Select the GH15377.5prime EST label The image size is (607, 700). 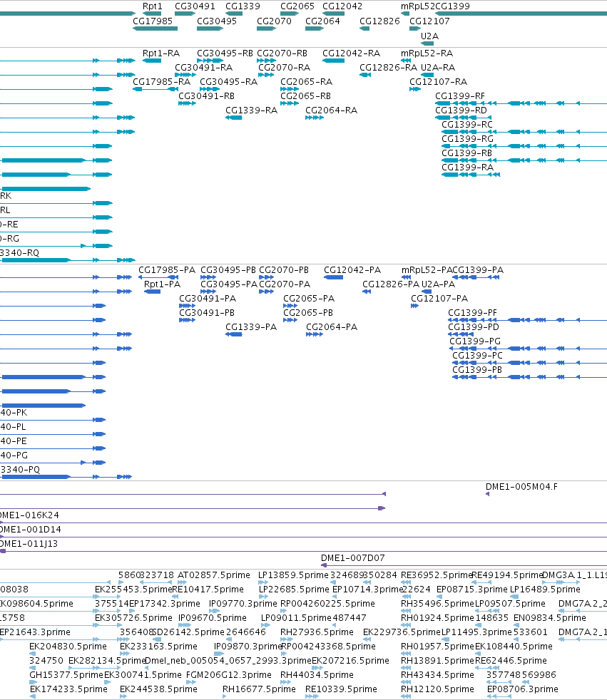66,675
